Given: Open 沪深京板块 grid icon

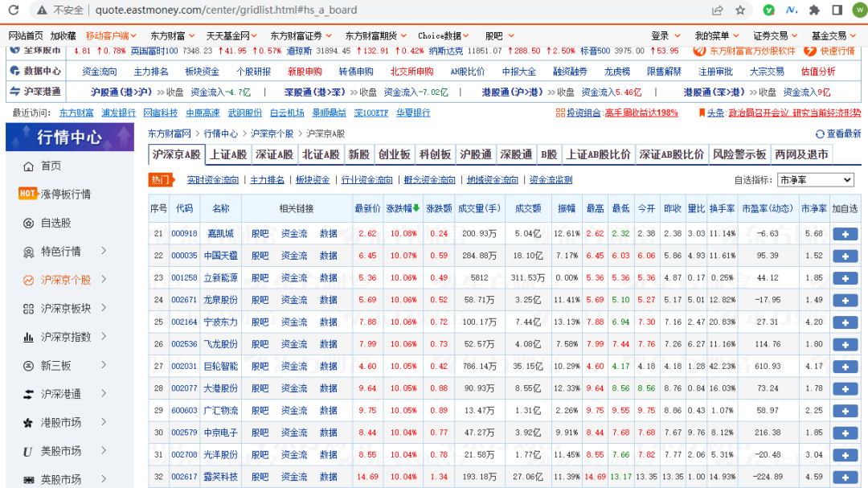Looking at the screenshot, I should pos(29,309).
